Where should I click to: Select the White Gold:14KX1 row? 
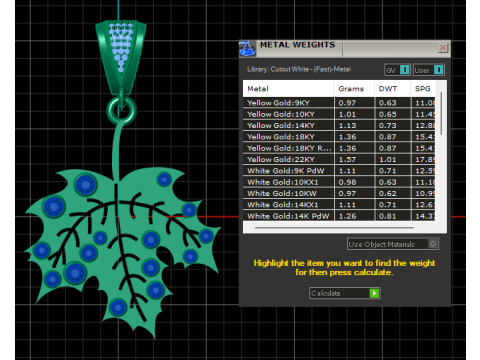tap(339, 205)
